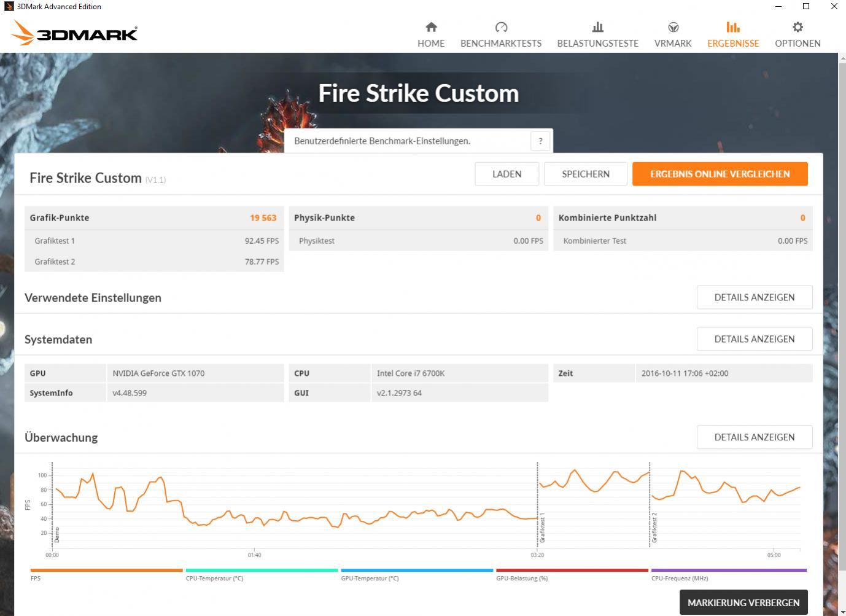846x616 pixels.
Task: Click the Home house icon
Action: pos(431,27)
